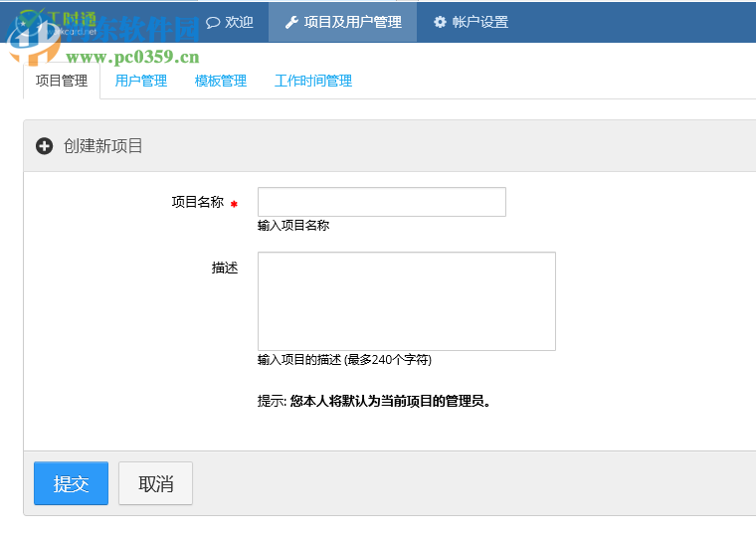Click the hint 输入项目的描述 (最多240个字符)
756x538 pixels.
(x=344, y=360)
